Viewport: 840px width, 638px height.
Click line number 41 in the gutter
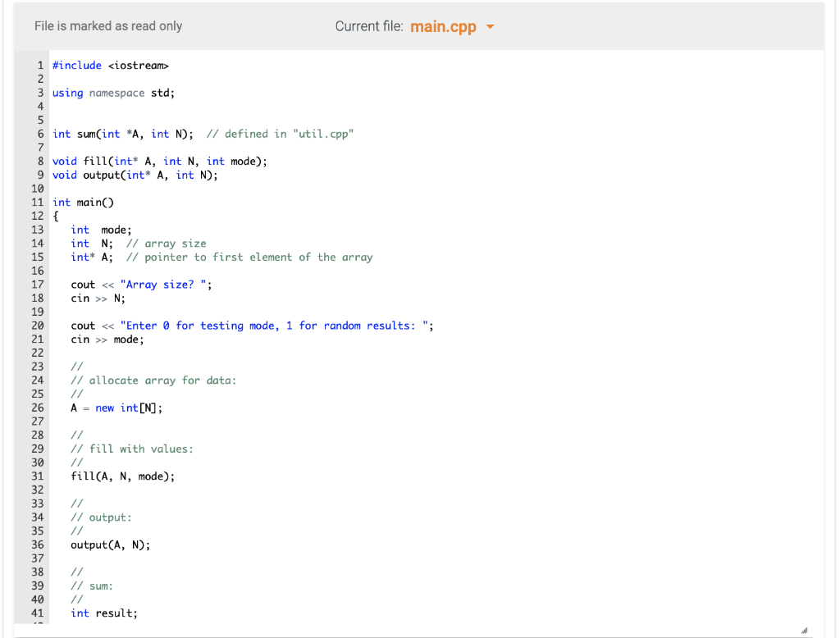[38, 613]
